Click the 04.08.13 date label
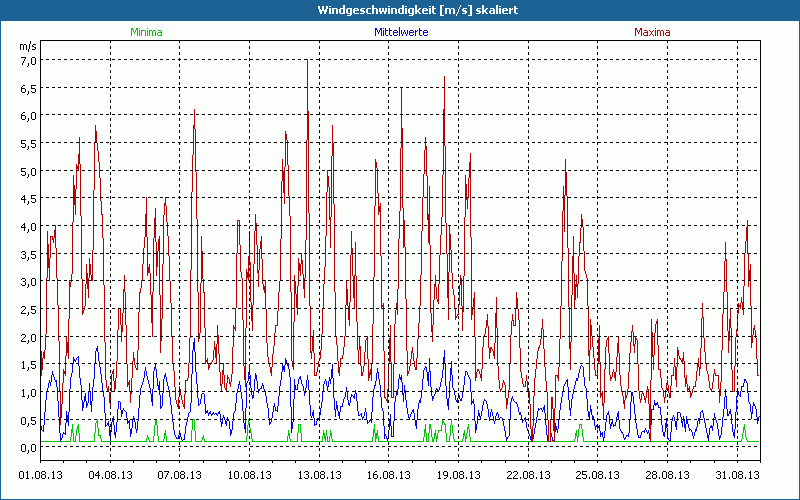This screenshot has width=800, height=500. [x=111, y=475]
